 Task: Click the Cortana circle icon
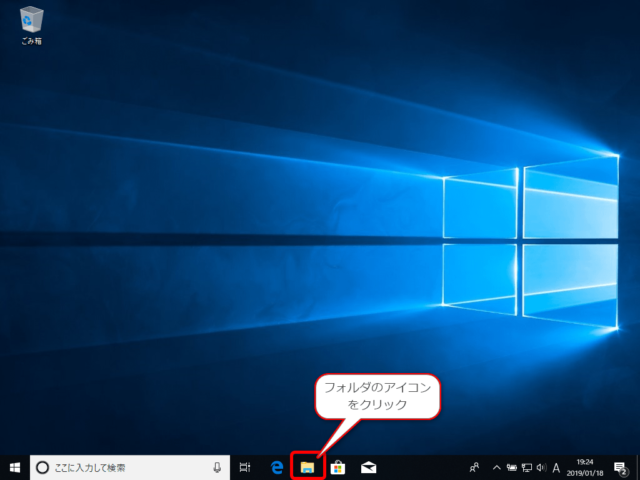click(x=42, y=467)
